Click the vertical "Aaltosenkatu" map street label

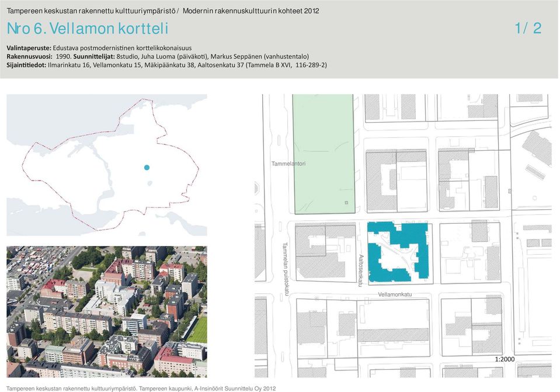(x=361, y=270)
